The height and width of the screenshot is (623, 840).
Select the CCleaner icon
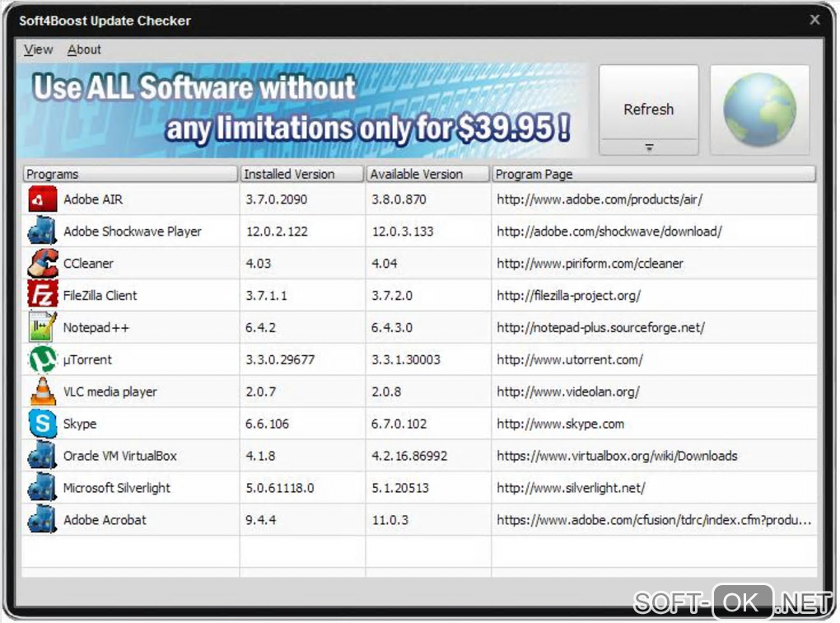click(42, 263)
